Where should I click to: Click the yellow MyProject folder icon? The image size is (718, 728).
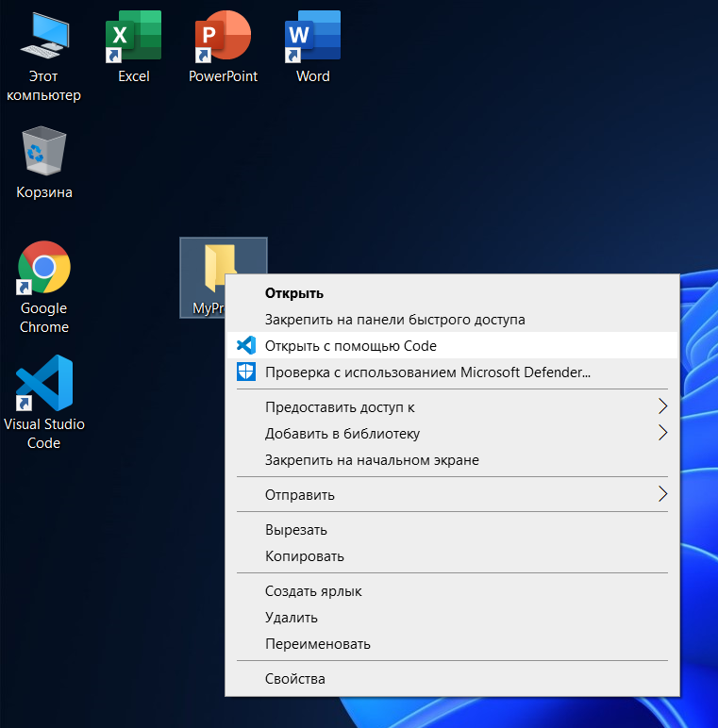pyautogui.click(x=218, y=265)
